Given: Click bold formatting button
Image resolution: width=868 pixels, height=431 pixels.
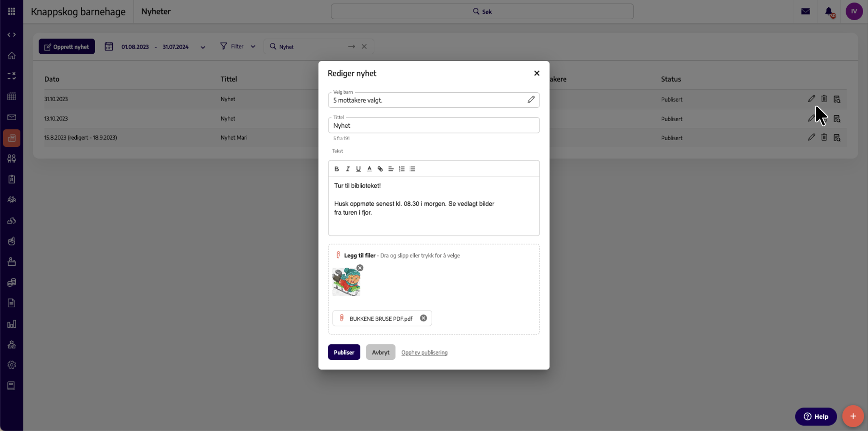Looking at the screenshot, I should (x=337, y=169).
